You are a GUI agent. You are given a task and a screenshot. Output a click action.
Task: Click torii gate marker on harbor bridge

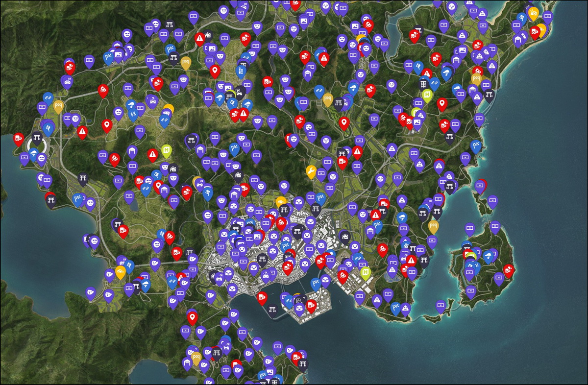(272, 309)
